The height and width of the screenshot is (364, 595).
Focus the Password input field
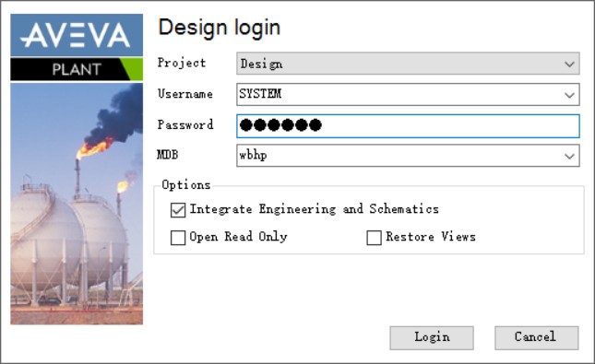(408, 125)
